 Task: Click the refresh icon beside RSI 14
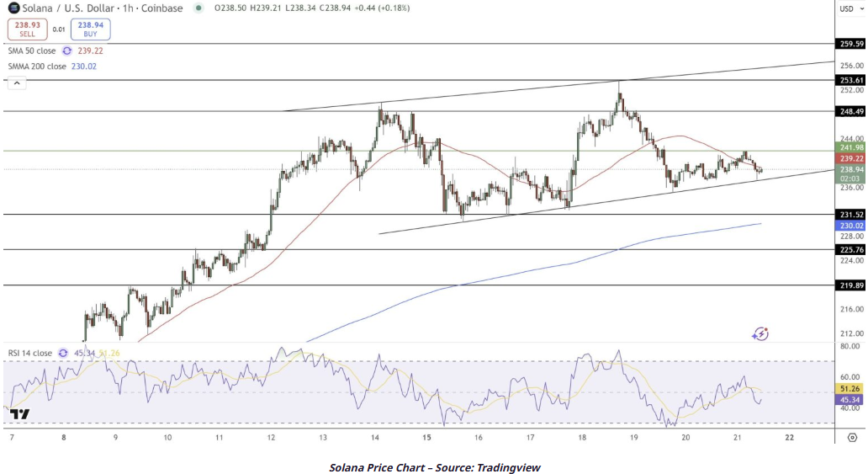click(63, 353)
